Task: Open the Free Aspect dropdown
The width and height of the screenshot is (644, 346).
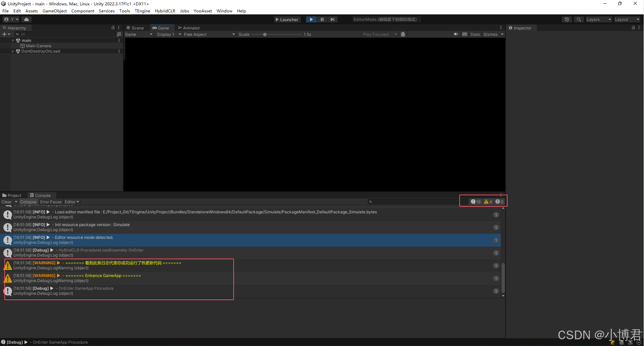Action: (x=209, y=34)
